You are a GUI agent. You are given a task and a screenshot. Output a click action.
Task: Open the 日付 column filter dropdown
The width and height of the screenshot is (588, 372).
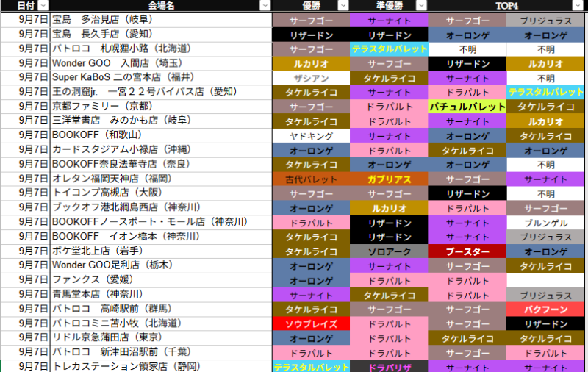[x=43, y=5]
